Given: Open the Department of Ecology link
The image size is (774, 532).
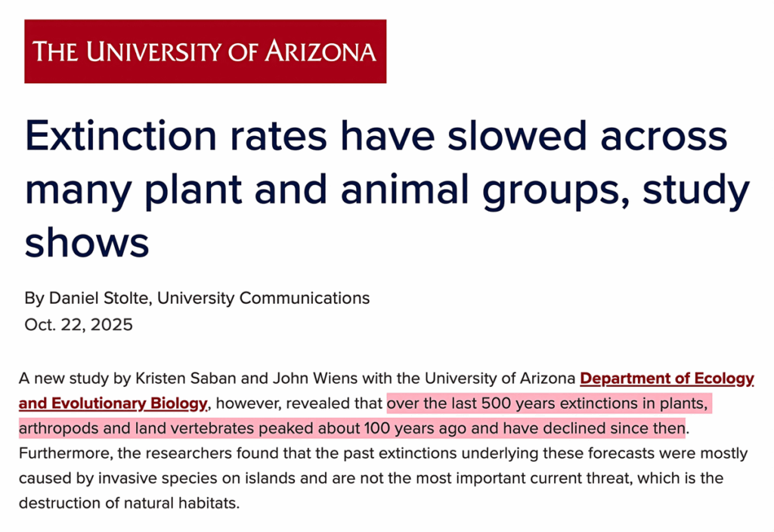Looking at the screenshot, I should 667,378.
